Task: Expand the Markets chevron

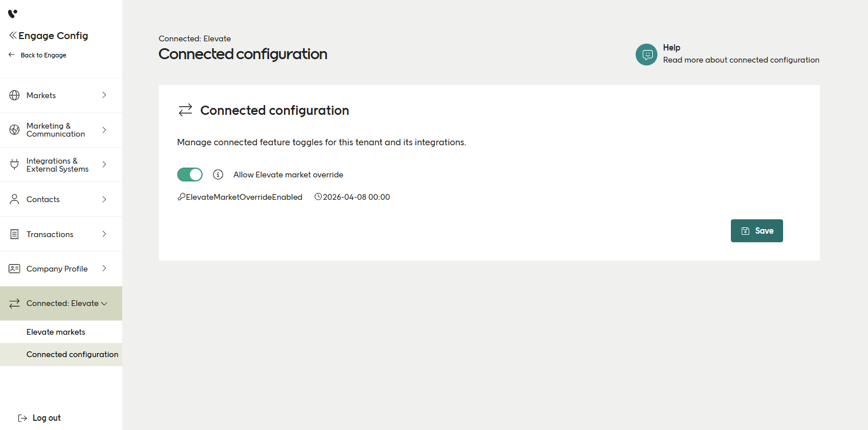Action: coord(104,95)
